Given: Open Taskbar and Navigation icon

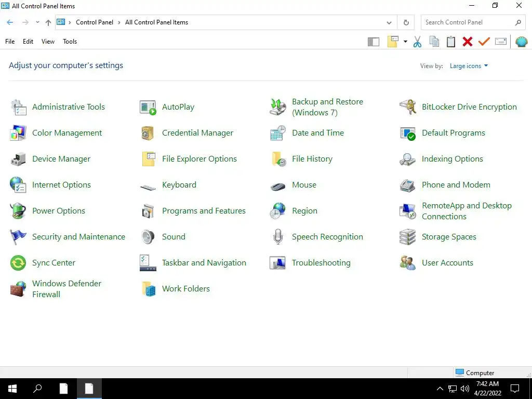Looking at the screenshot, I should click(x=148, y=263).
